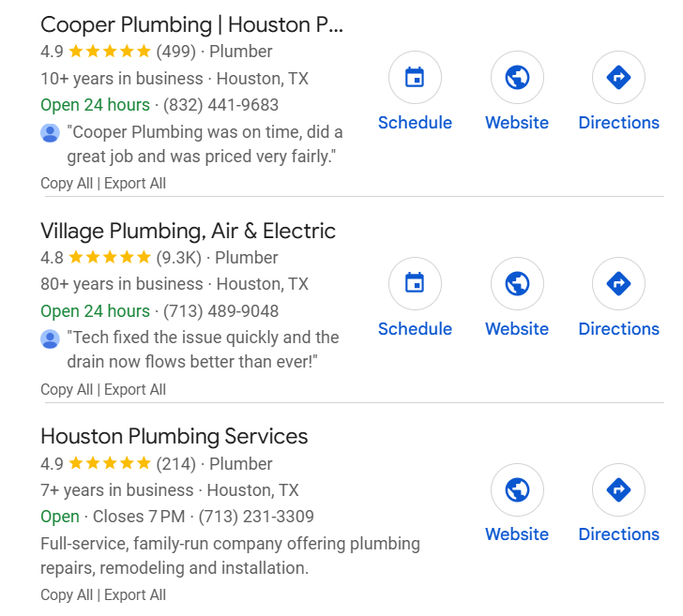Open Cooper Plumbing website globe icon
683x616 pixels.
coord(517,78)
